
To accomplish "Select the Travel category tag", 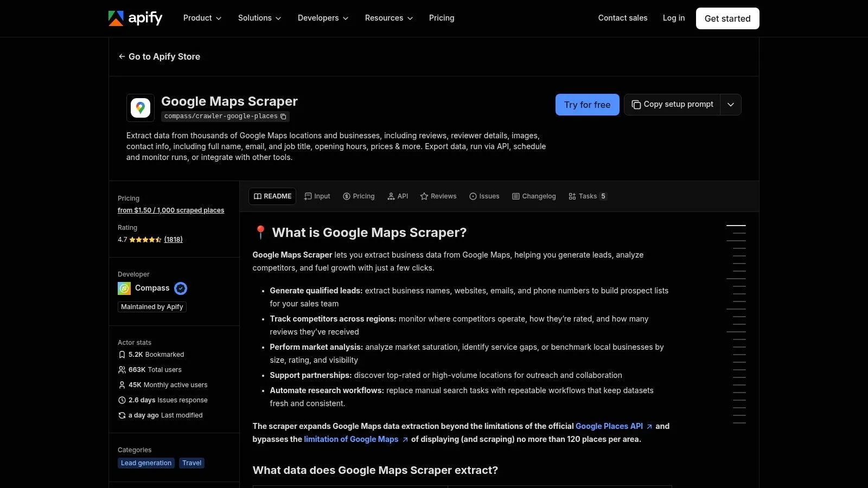I will tap(192, 463).
